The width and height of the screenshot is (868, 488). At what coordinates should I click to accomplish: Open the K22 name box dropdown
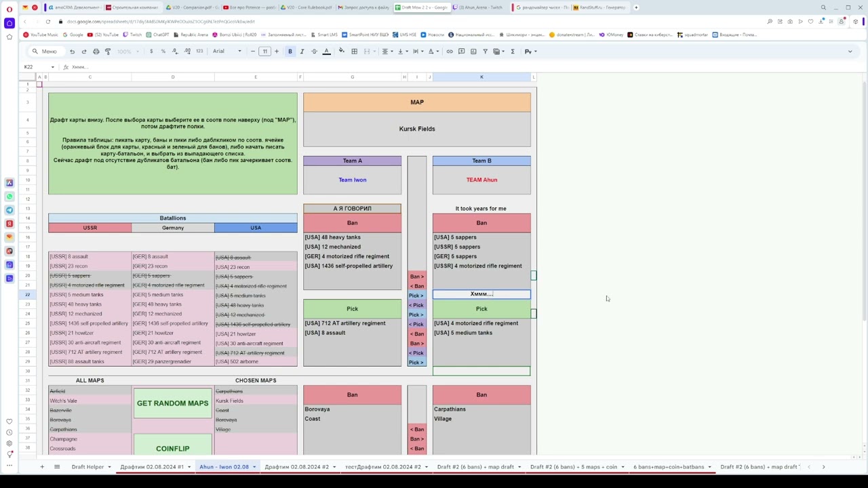[52, 67]
